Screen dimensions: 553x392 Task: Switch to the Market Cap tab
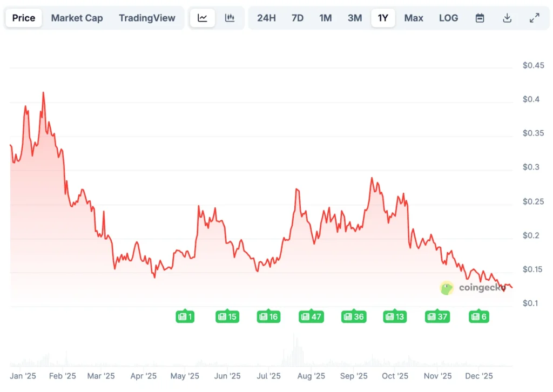(77, 17)
